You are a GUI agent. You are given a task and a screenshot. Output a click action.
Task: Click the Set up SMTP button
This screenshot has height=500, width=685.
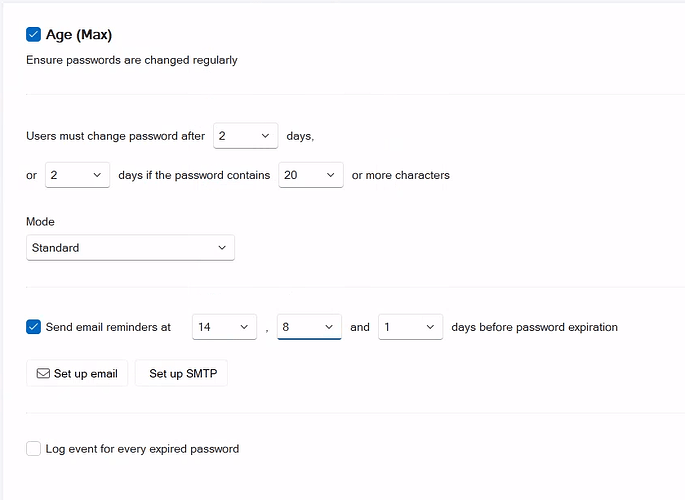click(182, 374)
